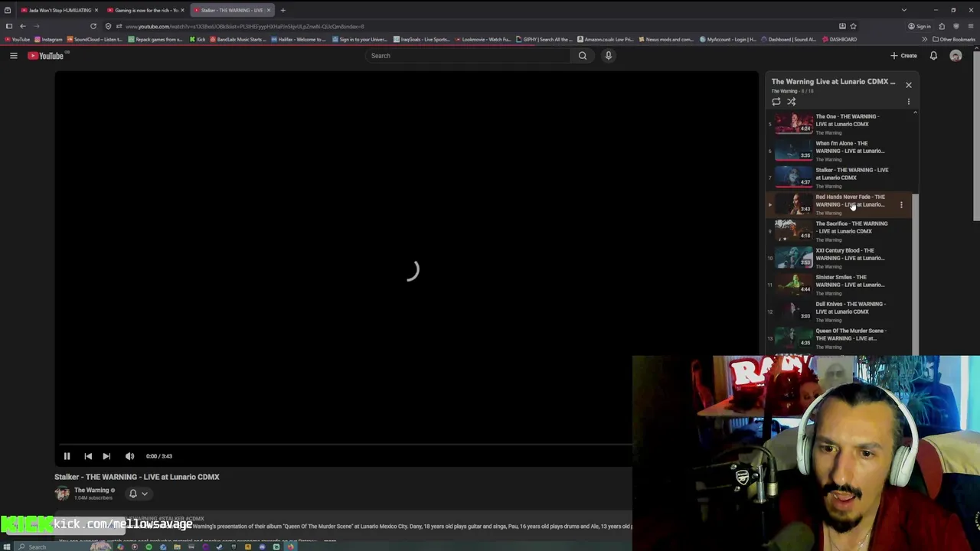Skip to next video in playlist

tap(106, 456)
